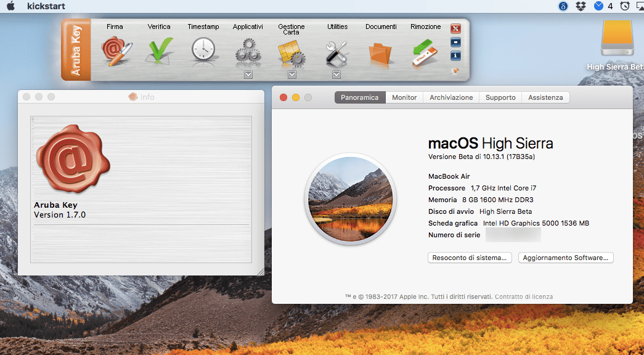The image size is (644, 355).
Task: Toggle the pin icon on Aruba Key toolbar
Action: pyautogui.click(x=455, y=71)
